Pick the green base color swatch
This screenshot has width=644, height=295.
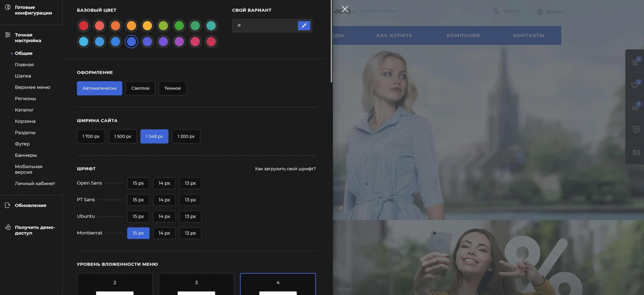tap(179, 25)
